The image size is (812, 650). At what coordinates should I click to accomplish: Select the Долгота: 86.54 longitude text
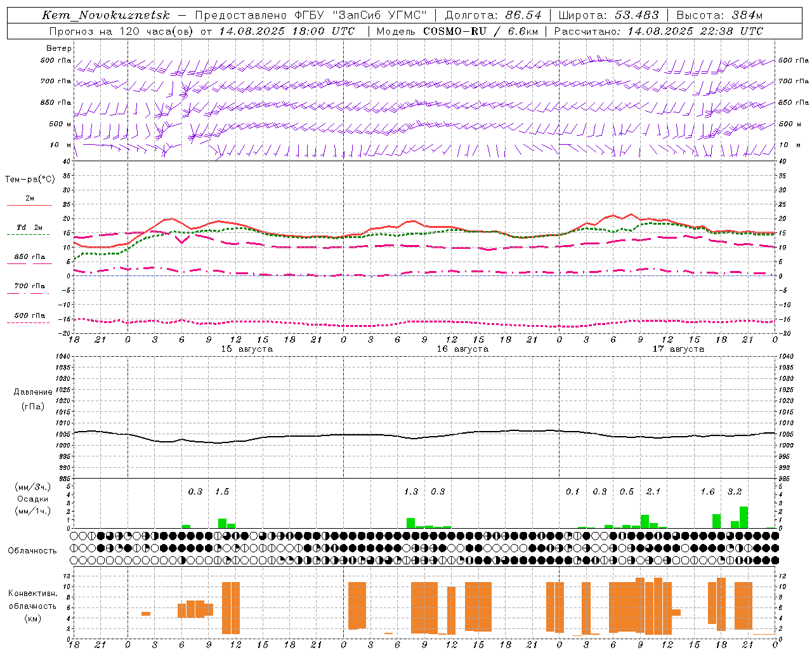coord(493,15)
